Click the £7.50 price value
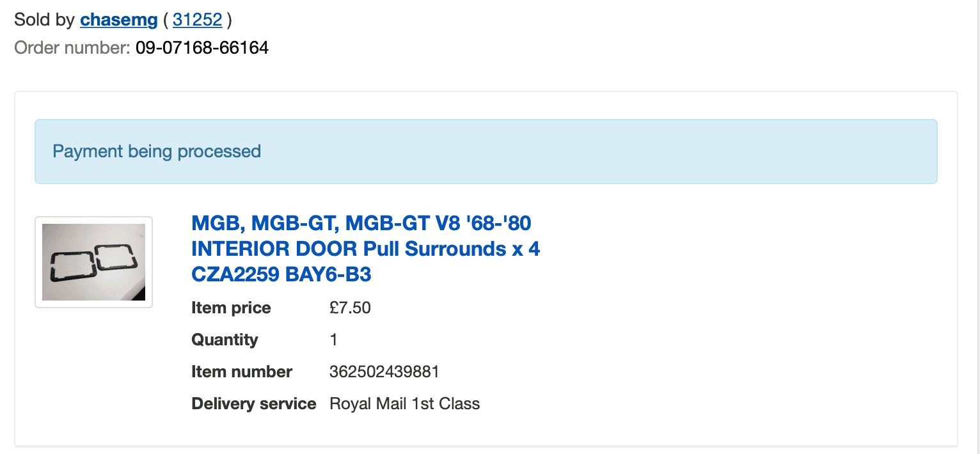The width and height of the screenshot is (980, 454). (x=350, y=308)
